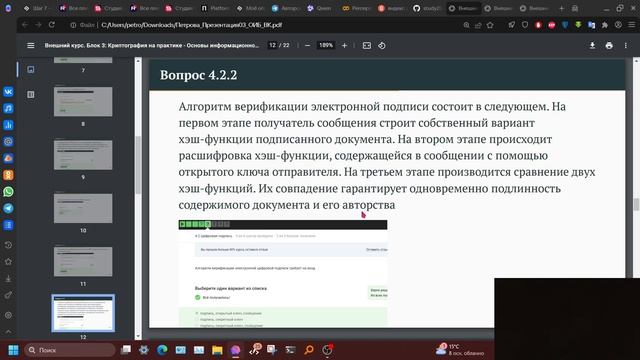
Task: Edit the PDF page number field
Action: [272, 45]
